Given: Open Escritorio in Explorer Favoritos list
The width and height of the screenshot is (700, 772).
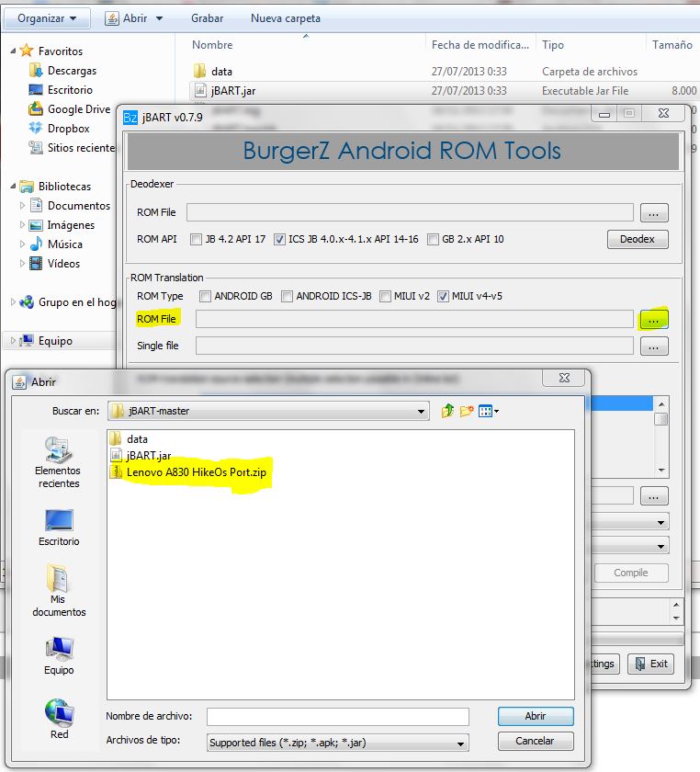Looking at the screenshot, I should [61, 90].
